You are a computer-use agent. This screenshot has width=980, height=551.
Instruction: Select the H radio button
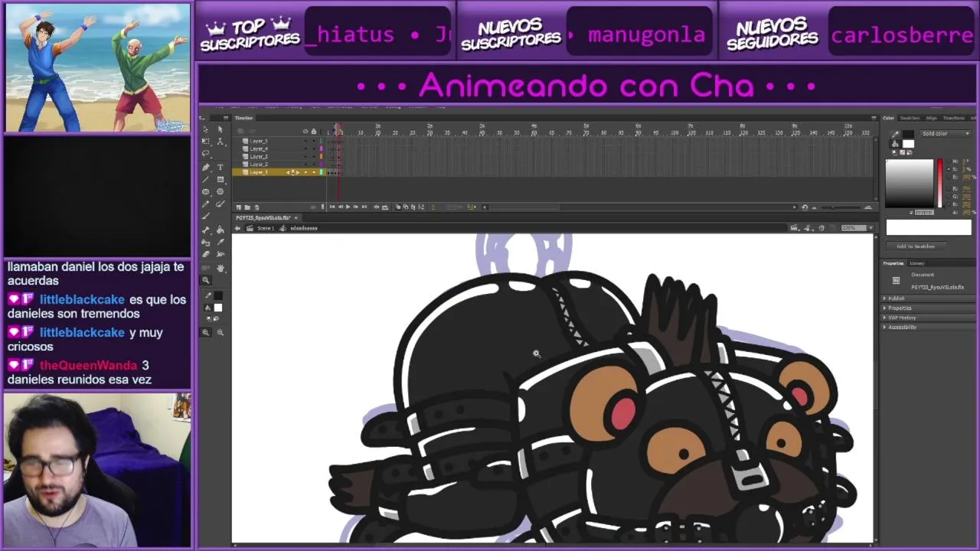point(949,161)
